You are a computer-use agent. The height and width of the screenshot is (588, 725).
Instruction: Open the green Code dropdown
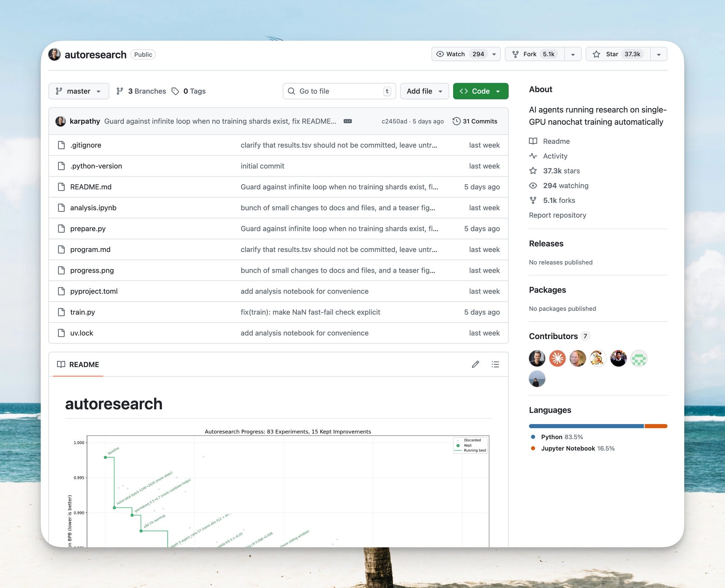[x=480, y=91]
